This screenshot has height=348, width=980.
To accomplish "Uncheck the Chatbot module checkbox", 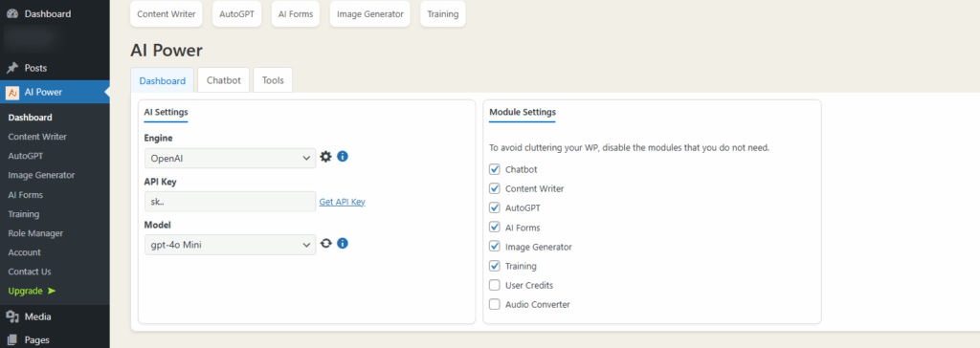I will (x=495, y=169).
